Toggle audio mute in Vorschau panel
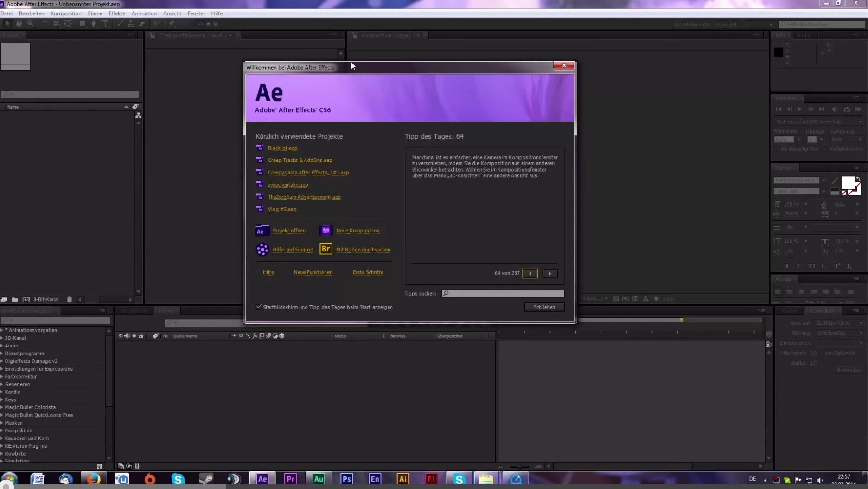 click(835, 109)
